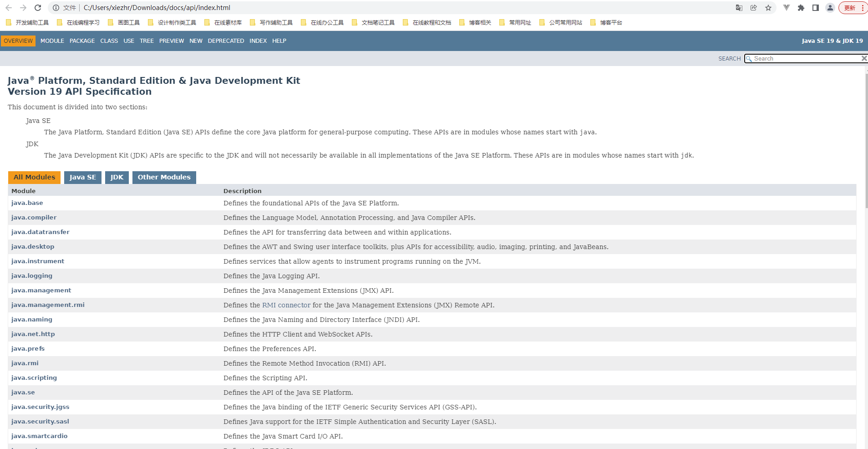Screen dimensions: 868x449
Task: Bookmark this page with the star icon
Action: click(x=768, y=8)
